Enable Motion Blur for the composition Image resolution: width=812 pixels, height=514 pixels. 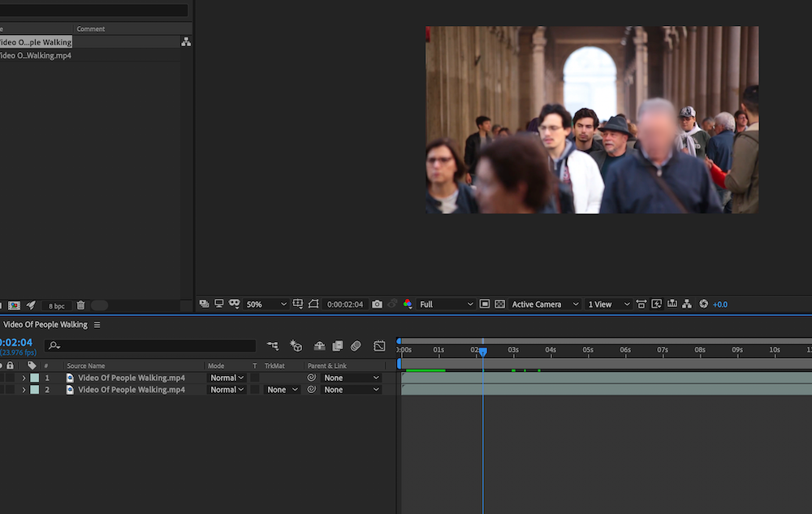pyautogui.click(x=356, y=345)
